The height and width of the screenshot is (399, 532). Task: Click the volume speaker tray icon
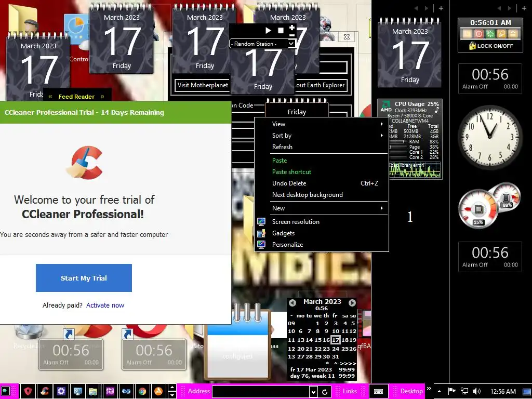pyautogui.click(x=477, y=391)
